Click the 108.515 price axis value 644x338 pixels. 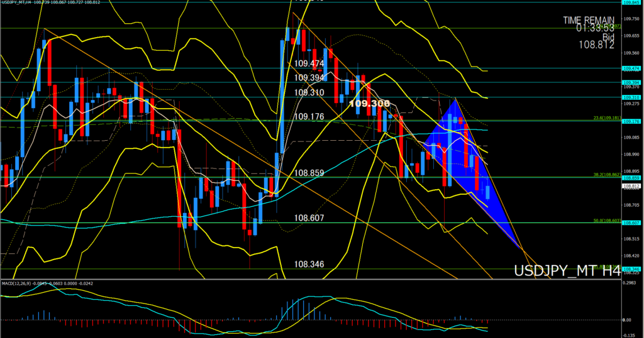[631, 239]
